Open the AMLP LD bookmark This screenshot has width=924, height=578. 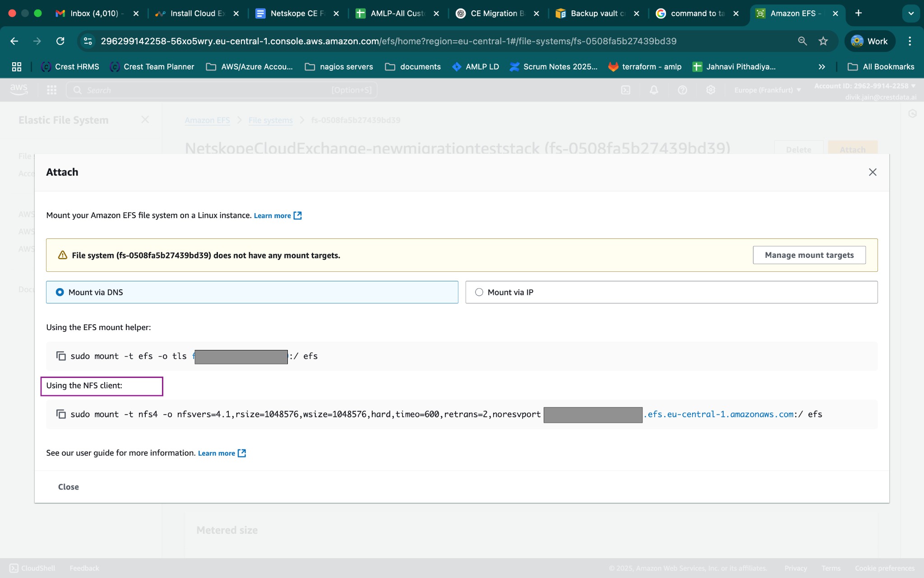[x=476, y=67]
